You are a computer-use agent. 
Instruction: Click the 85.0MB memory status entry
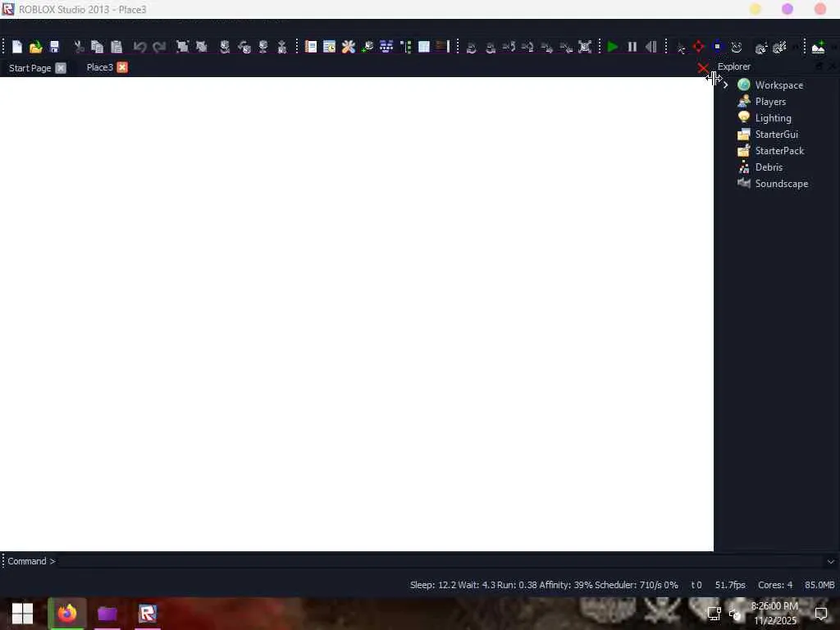point(819,585)
